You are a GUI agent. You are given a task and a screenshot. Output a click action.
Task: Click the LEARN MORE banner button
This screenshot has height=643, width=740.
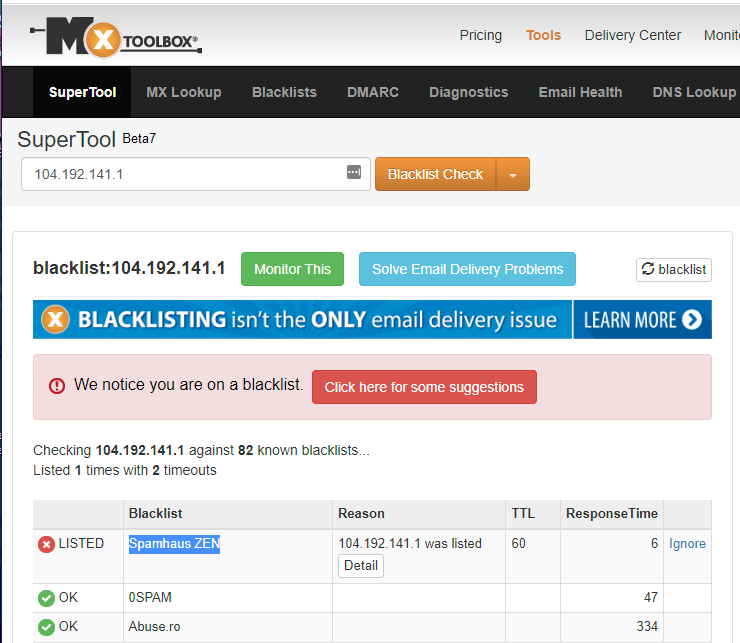[x=642, y=320]
